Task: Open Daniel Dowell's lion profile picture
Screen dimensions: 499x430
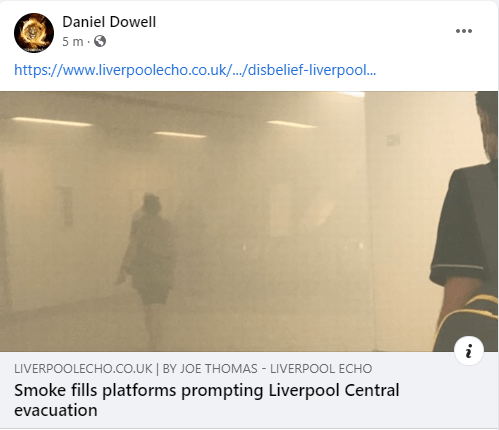Action: (x=34, y=33)
